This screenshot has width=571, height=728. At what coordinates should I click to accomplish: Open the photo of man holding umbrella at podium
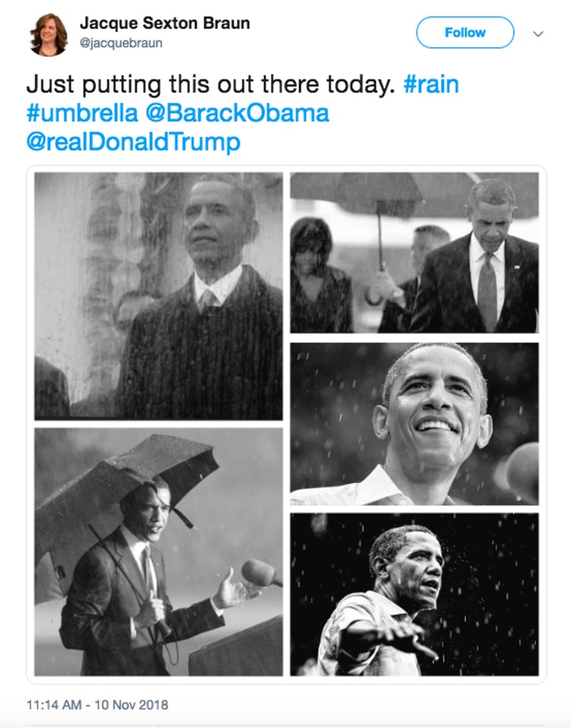pyautogui.click(x=158, y=552)
